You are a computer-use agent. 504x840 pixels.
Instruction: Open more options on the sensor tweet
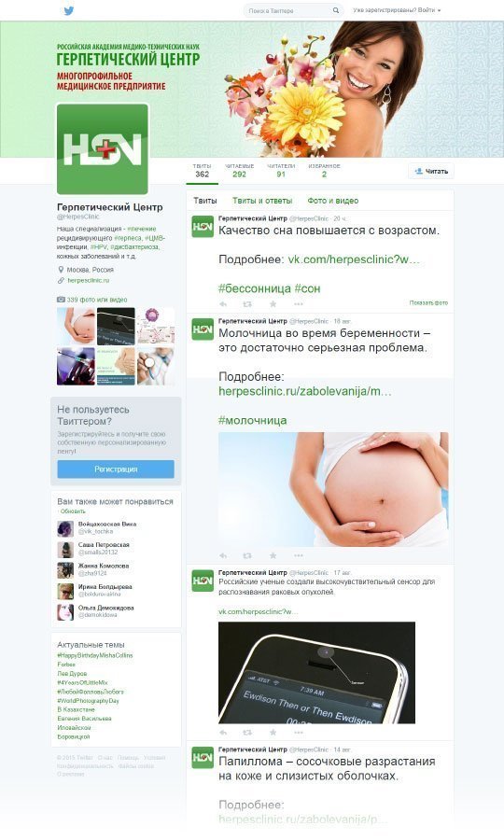click(x=299, y=732)
